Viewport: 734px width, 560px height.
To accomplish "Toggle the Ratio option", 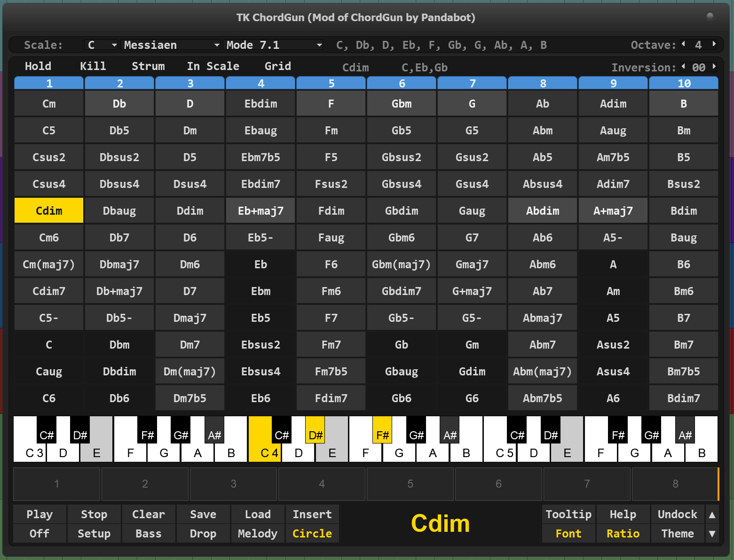I will tap(623, 534).
